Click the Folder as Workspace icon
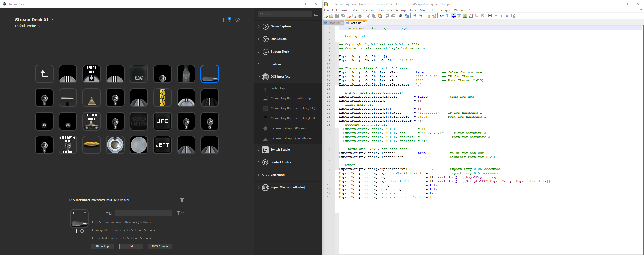The width and height of the screenshot is (644, 255). (x=476, y=16)
